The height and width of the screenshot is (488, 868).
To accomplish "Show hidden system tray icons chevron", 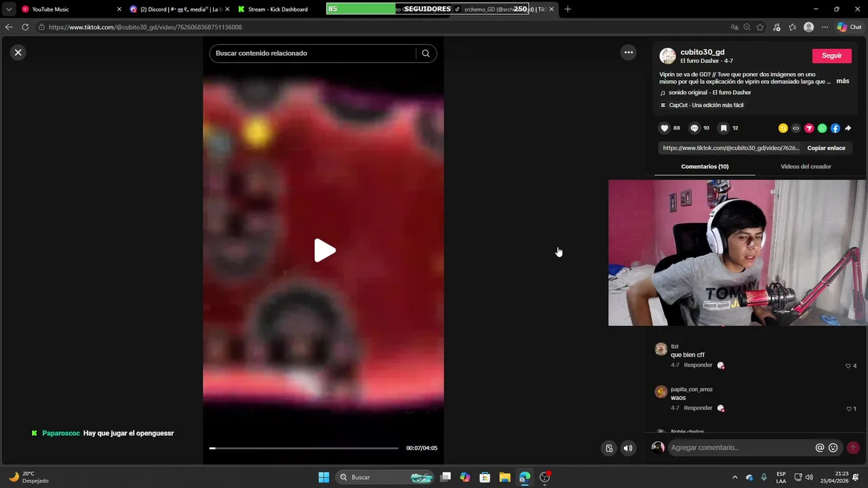I will [734, 477].
